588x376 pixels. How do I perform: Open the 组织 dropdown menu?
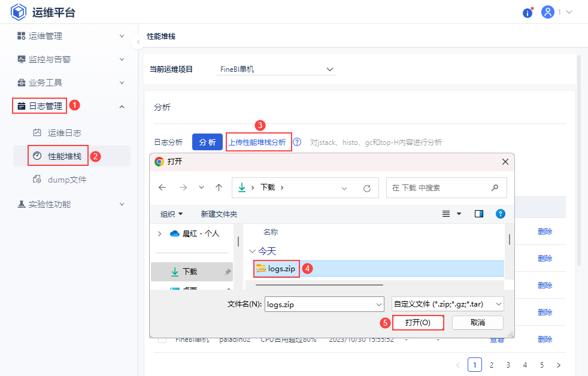pyautogui.click(x=171, y=214)
